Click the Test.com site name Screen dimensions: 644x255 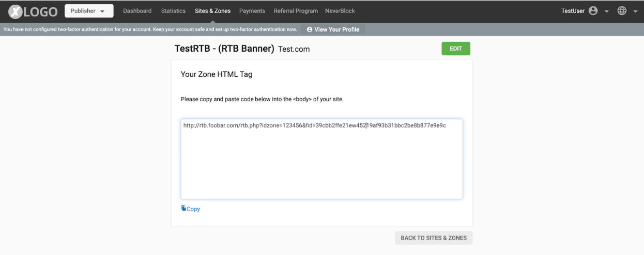294,49
